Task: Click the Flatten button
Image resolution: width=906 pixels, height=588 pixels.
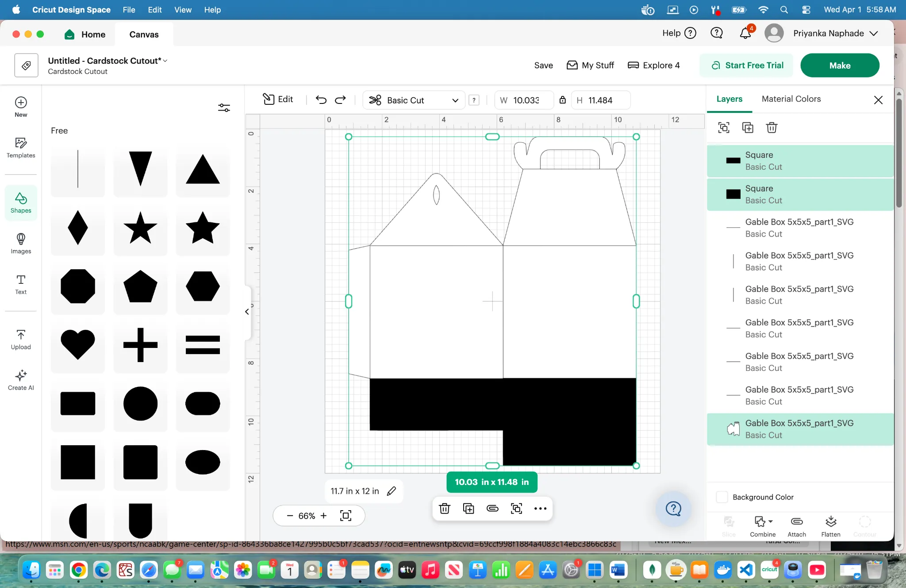Action: pyautogui.click(x=831, y=526)
